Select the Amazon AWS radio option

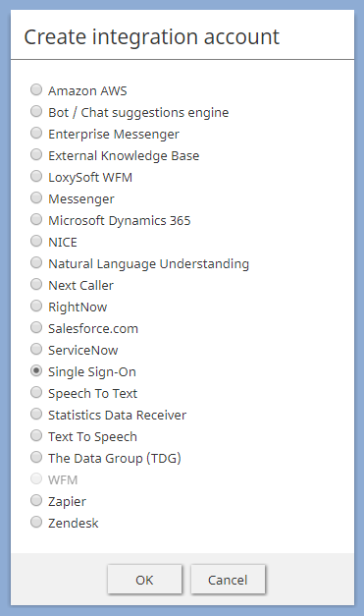[x=36, y=90]
